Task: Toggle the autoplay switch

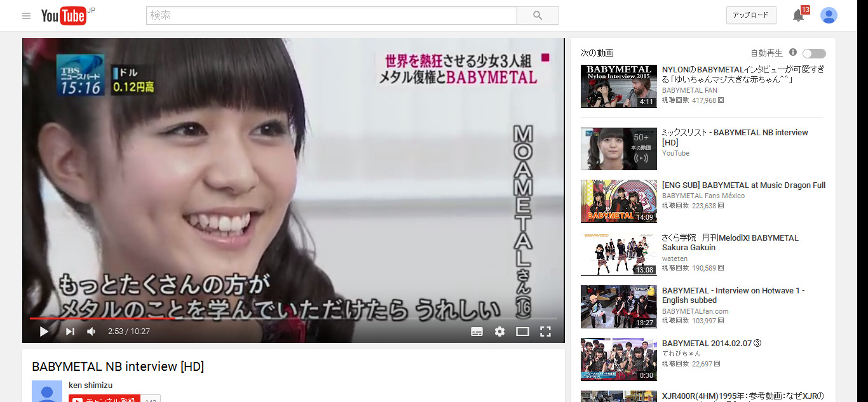Action: [814, 53]
